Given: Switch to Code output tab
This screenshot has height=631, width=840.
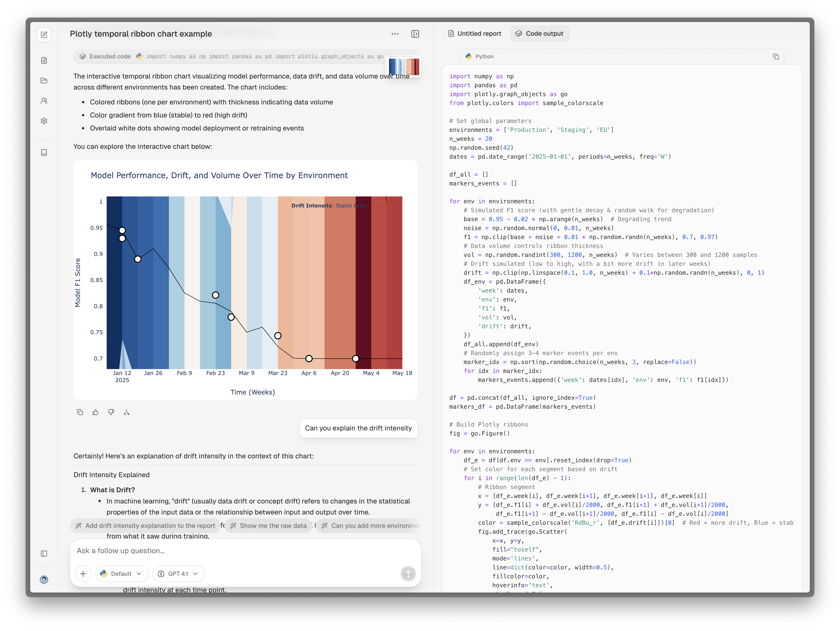Looking at the screenshot, I should pyautogui.click(x=539, y=33).
